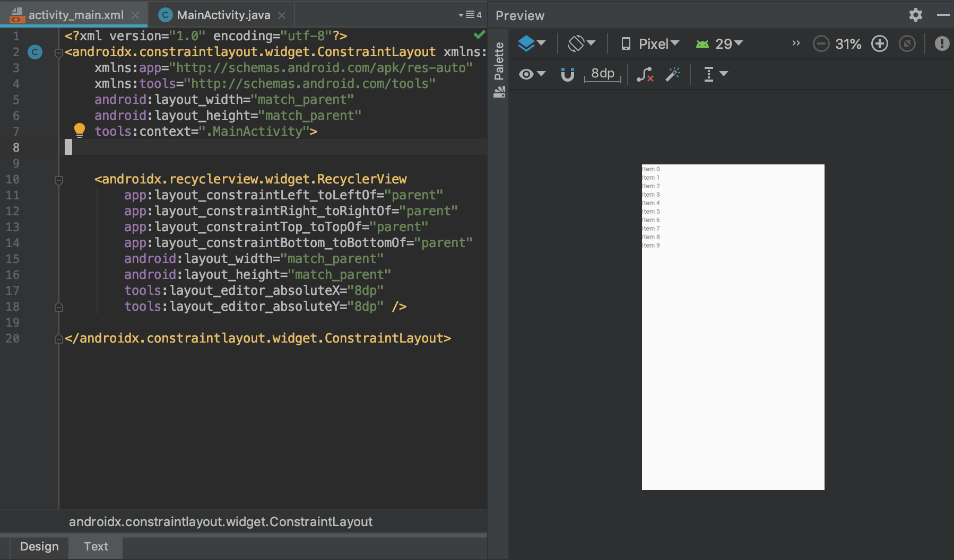Click the infer constraints magic wand icon
This screenshot has width=954, height=560.
673,74
